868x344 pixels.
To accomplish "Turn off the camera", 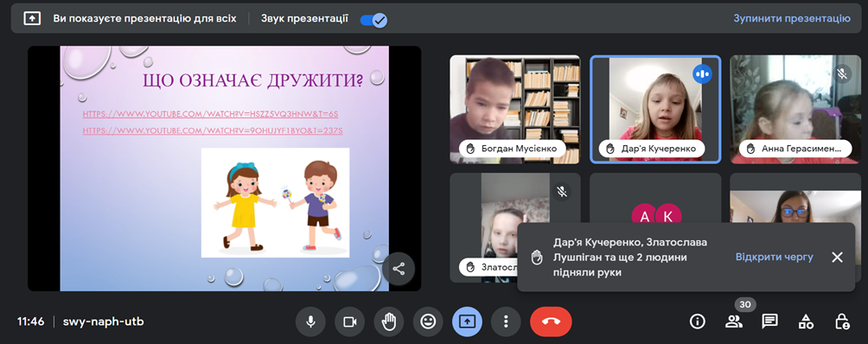I will (349, 322).
